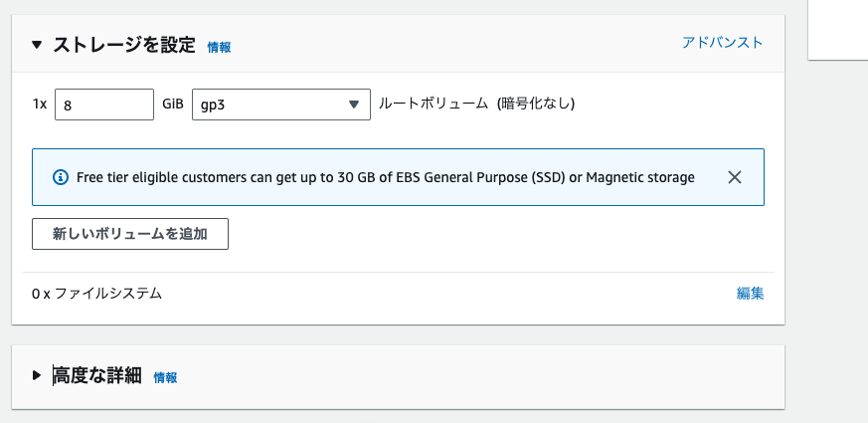The width and height of the screenshot is (868, 423).
Task: Collapse the ストレージを設定 section triangle
Action: [37, 45]
